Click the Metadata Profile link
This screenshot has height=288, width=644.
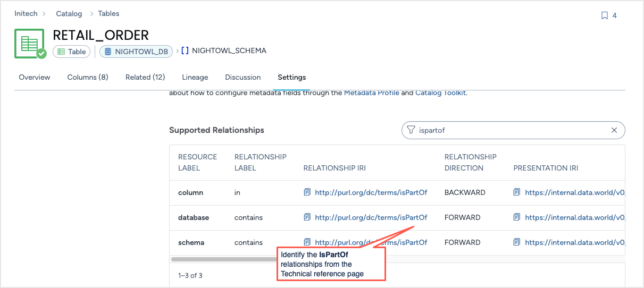pyautogui.click(x=371, y=93)
